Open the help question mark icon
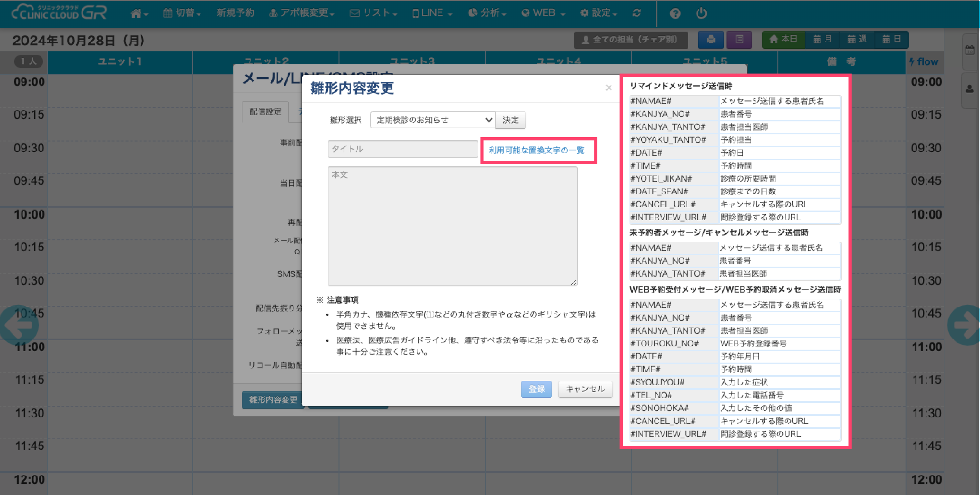 pyautogui.click(x=675, y=13)
